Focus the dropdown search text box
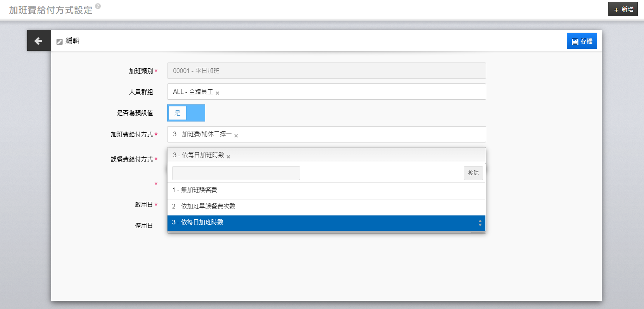 click(236, 173)
